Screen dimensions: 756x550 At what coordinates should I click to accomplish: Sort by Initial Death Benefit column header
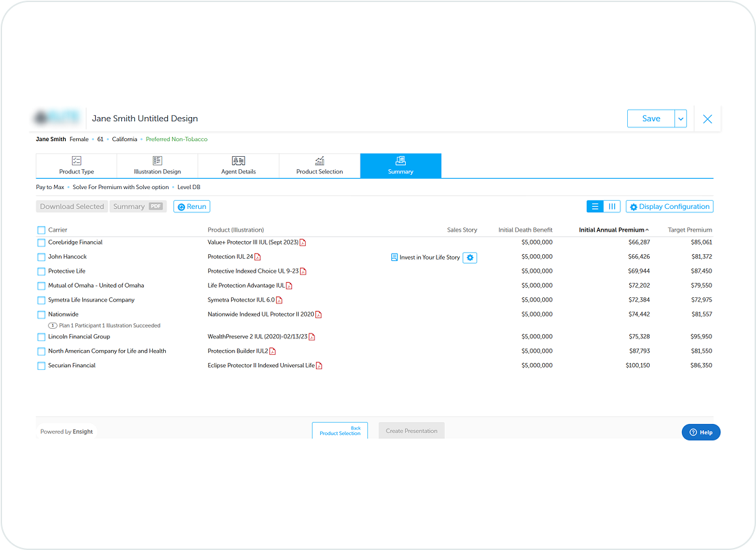(526, 230)
